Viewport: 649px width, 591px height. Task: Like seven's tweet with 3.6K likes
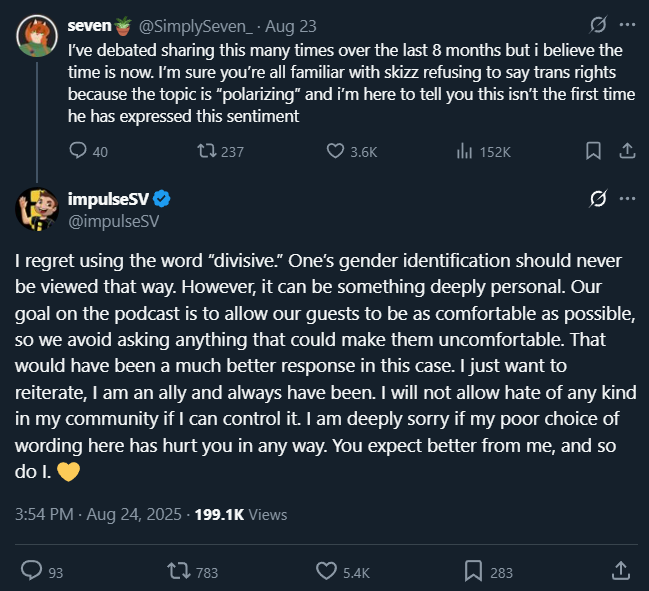(336, 151)
